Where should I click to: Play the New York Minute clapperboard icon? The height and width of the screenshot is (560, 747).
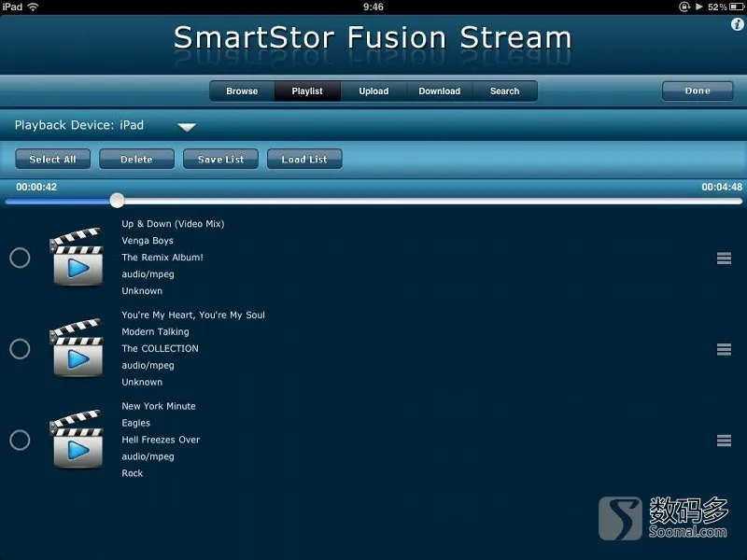(x=77, y=440)
